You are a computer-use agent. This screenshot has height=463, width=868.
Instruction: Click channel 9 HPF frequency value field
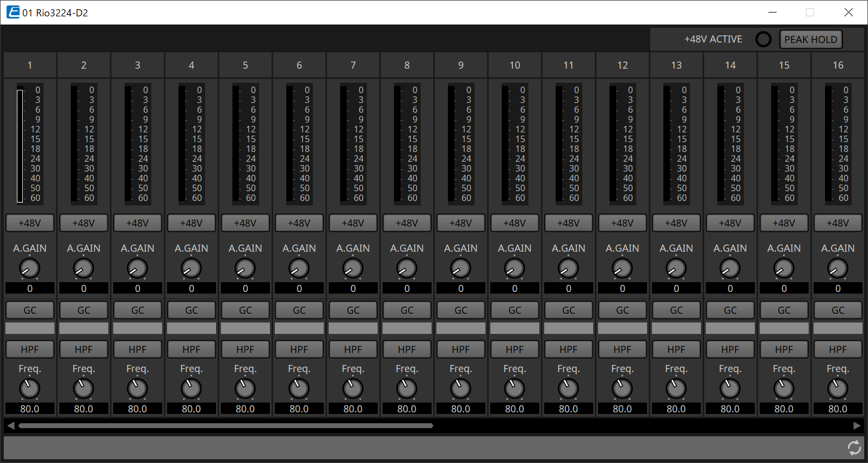tap(461, 409)
